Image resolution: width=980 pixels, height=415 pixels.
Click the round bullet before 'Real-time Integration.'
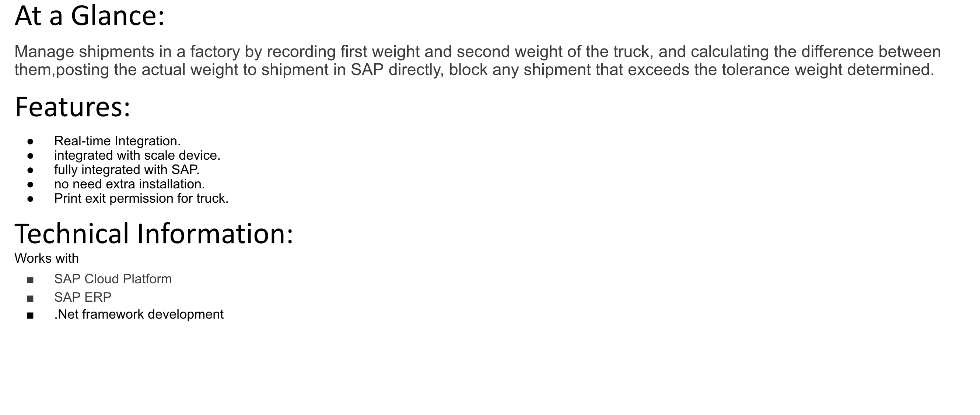tap(31, 142)
